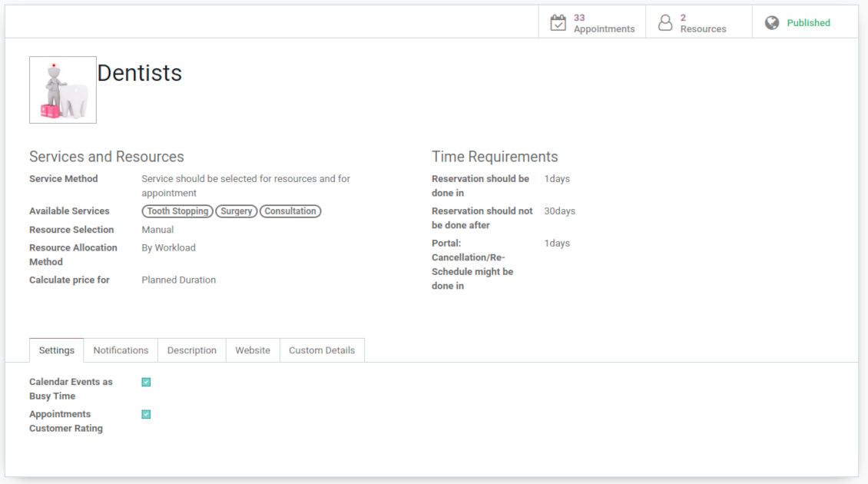The height and width of the screenshot is (484, 868).
Task: Click the globe icon beside Published
Action: [x=772, y=23]
